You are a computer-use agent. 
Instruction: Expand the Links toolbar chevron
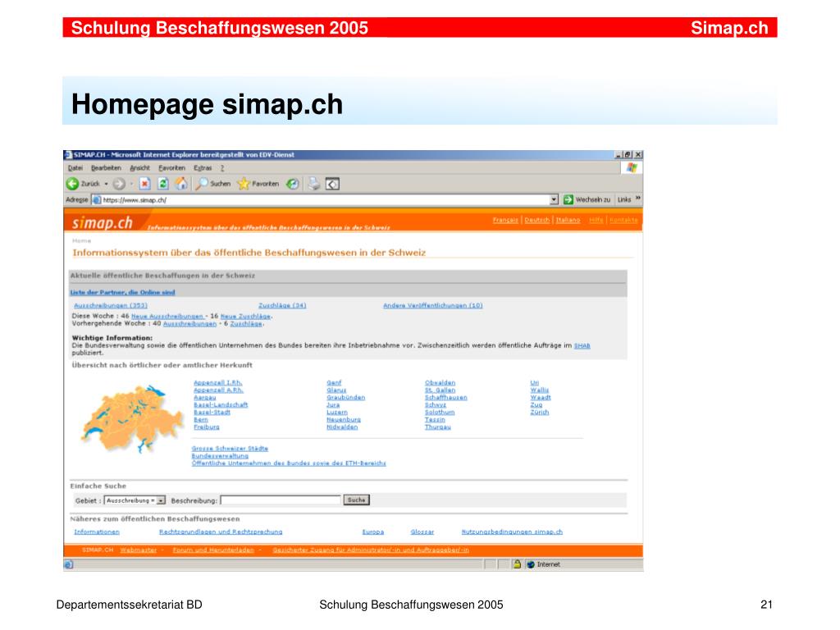click(x=638, y=199)
